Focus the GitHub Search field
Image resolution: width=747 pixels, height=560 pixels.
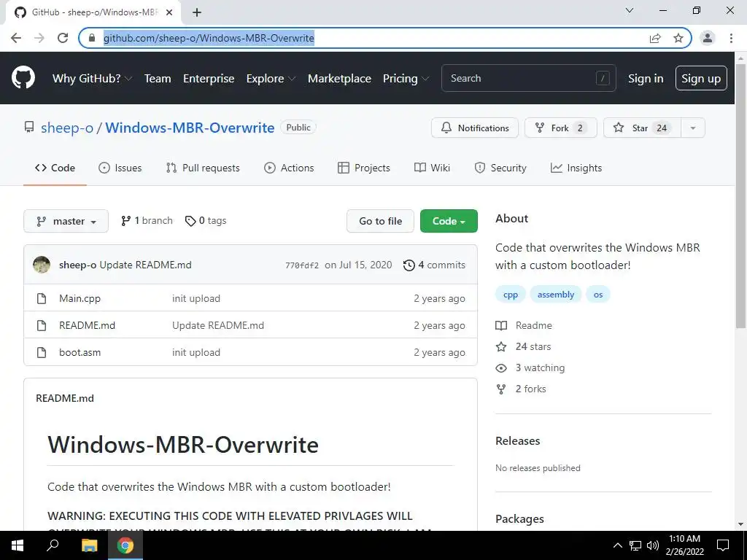click(x=528, y=78)
